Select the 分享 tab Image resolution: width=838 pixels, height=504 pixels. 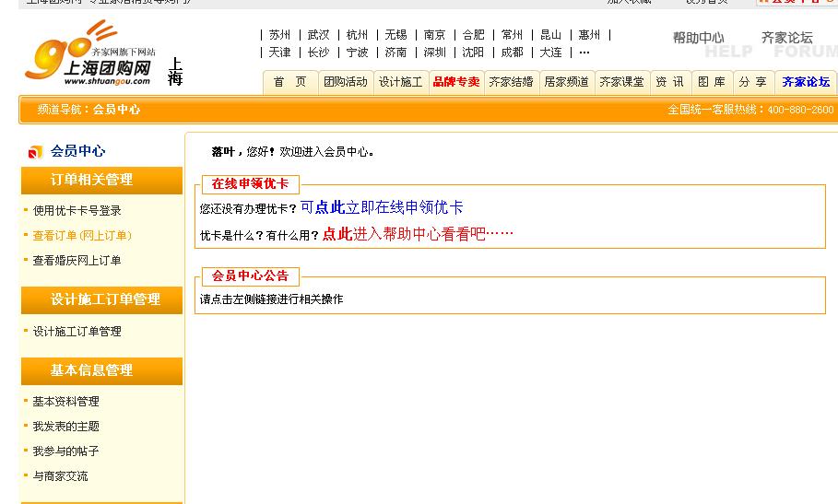point(753,82)
